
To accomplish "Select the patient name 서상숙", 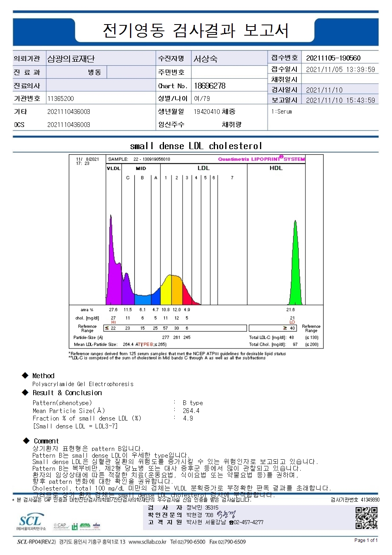I will [205, 59].
